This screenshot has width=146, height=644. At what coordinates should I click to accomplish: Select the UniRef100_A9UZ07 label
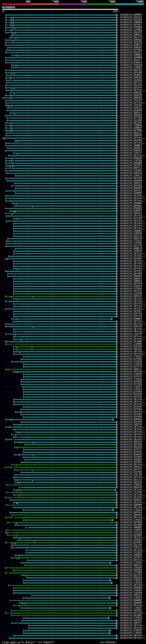coord(131,620)
